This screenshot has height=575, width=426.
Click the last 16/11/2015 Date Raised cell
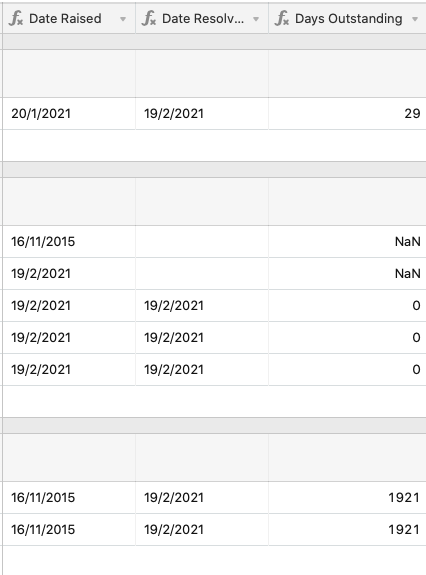pos(69,529)
